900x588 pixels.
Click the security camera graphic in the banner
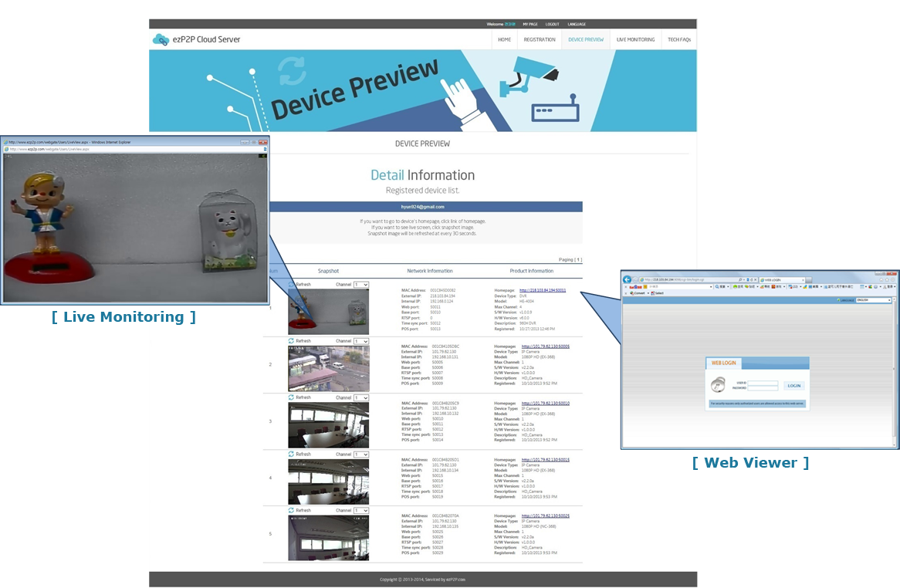(528, 76)
